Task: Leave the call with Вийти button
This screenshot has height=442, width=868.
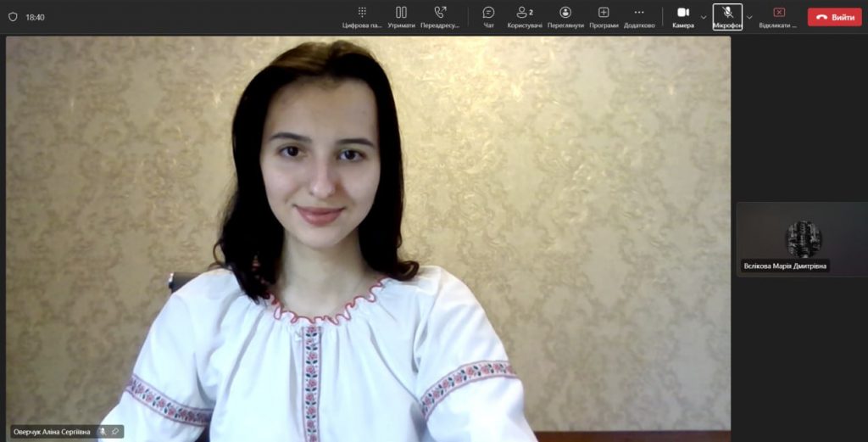Action: (834, 17)
